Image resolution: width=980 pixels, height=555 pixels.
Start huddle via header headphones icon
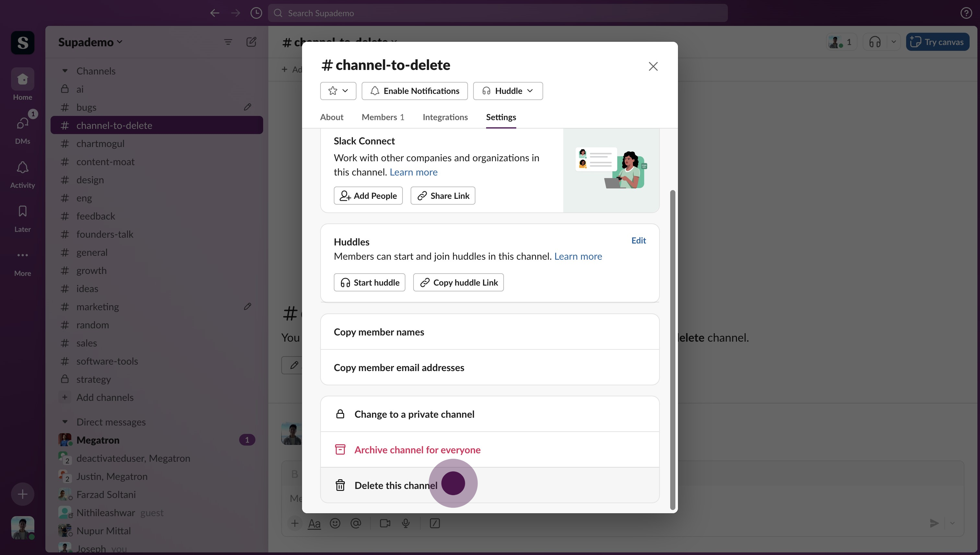875,42
